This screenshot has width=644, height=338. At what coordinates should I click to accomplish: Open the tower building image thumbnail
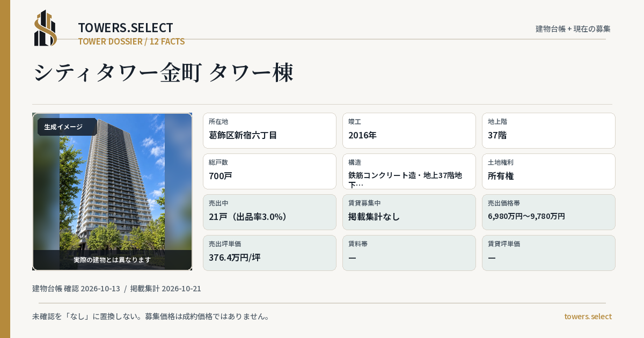[x=112, y=192]
